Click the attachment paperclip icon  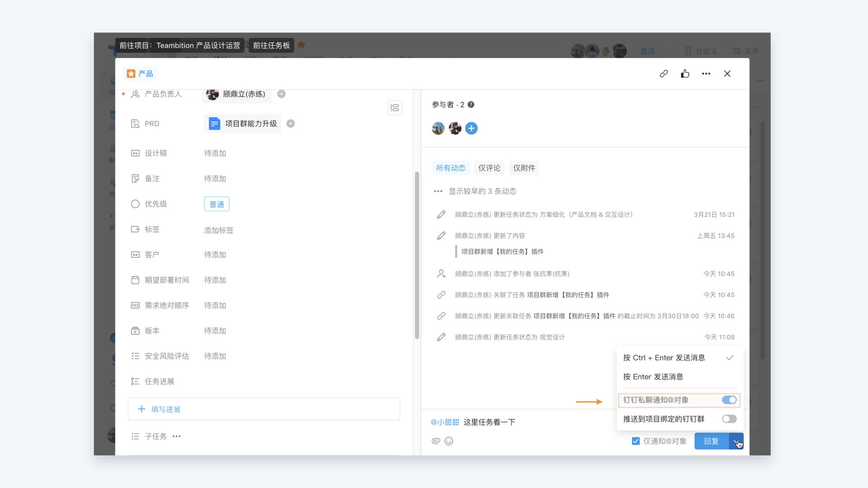(x=436, y=441)
